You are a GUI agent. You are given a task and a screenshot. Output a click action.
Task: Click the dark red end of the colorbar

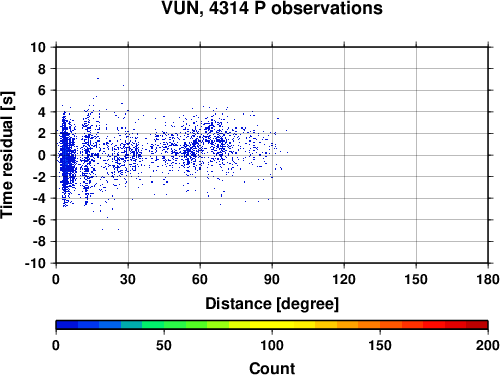tap(477, 325)
